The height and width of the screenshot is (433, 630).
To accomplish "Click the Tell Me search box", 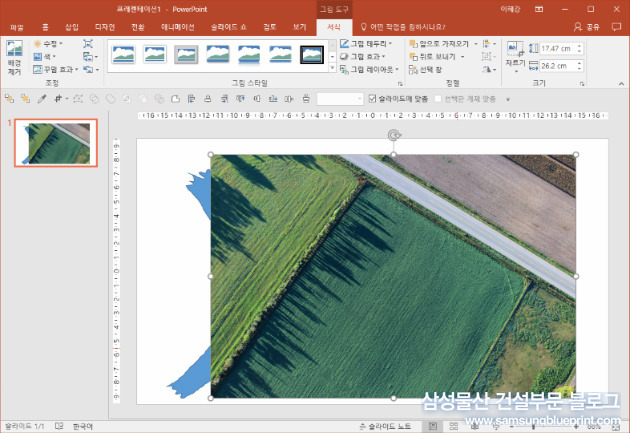I will point(403,27).
